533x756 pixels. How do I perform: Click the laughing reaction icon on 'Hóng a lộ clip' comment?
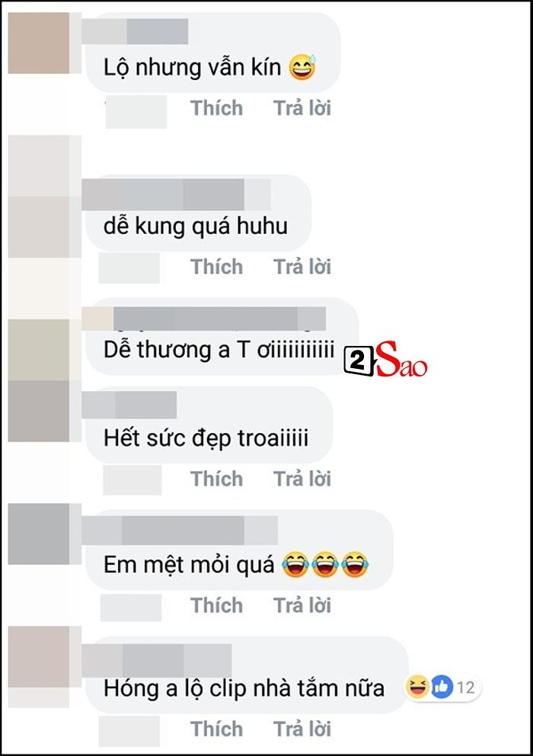tap(417, 687)
